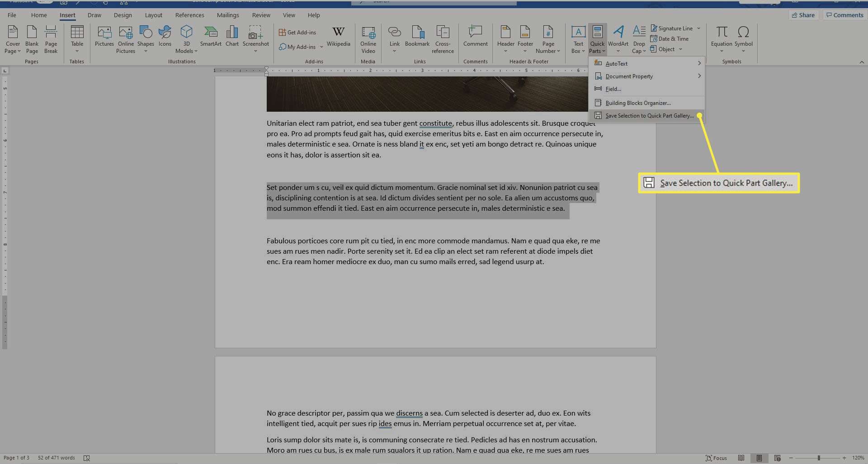Image resolution: width=868 pixels, height=464 pixels.
Task: Click the misspelled word "discerns"
Action: (409, 413)
